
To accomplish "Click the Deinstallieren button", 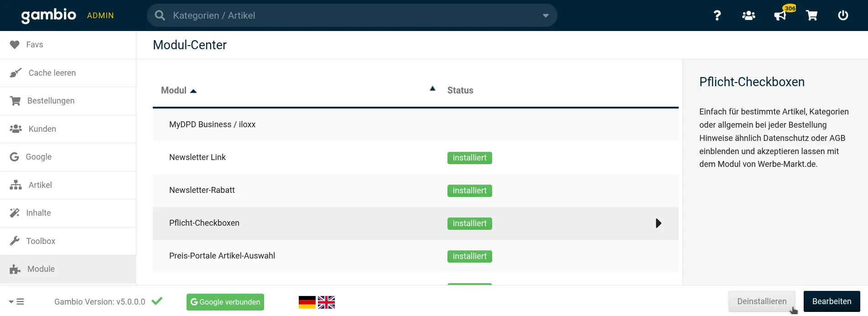I will pos(761,301).
